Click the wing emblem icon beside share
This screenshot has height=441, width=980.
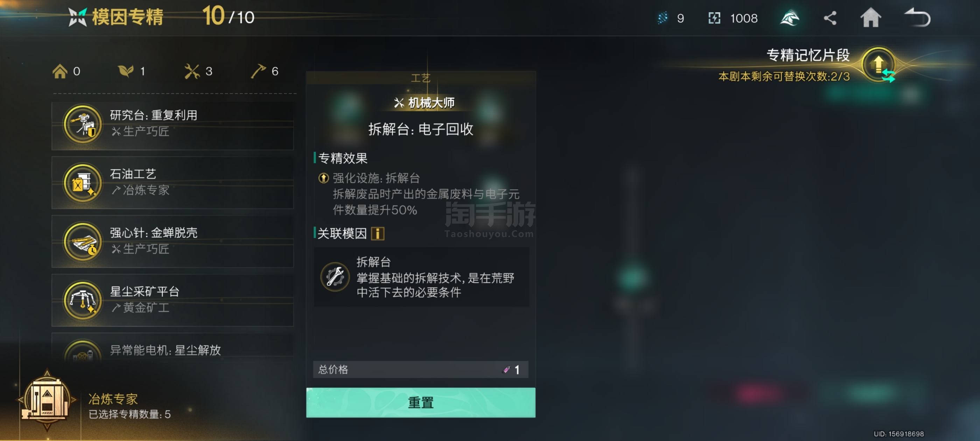click(789, 18)
